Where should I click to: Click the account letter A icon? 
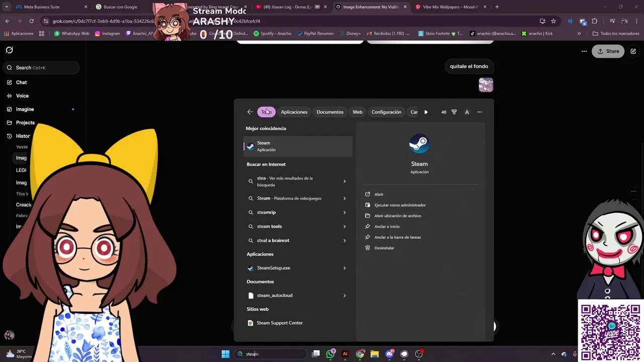[467, 112]
